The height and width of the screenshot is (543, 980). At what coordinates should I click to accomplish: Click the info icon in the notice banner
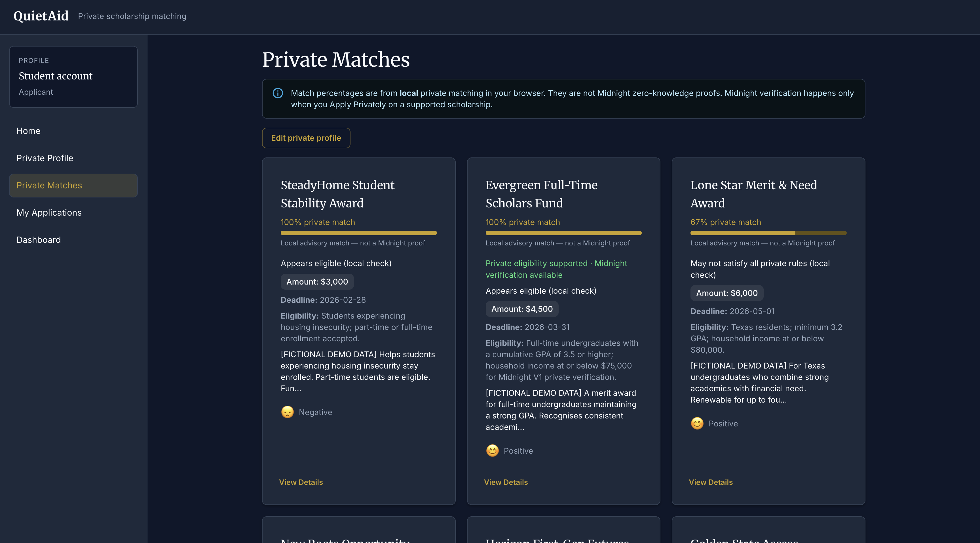[278, 93]
